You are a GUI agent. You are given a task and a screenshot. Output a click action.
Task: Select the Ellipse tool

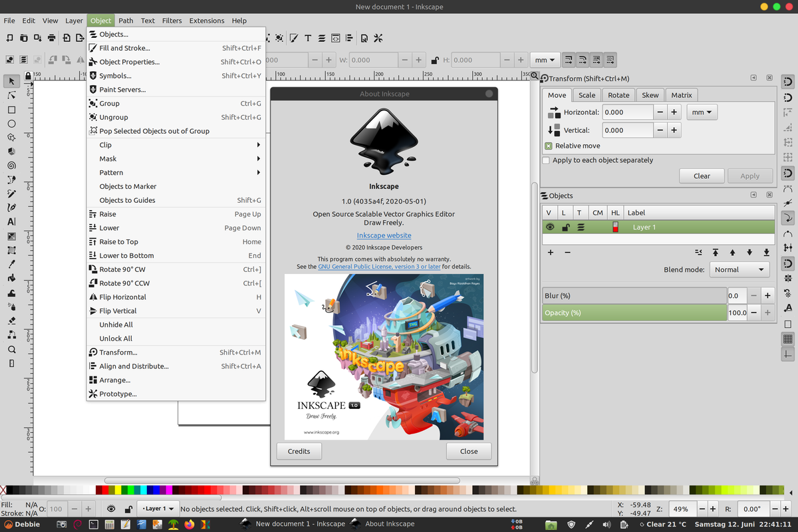click(11, 124)
